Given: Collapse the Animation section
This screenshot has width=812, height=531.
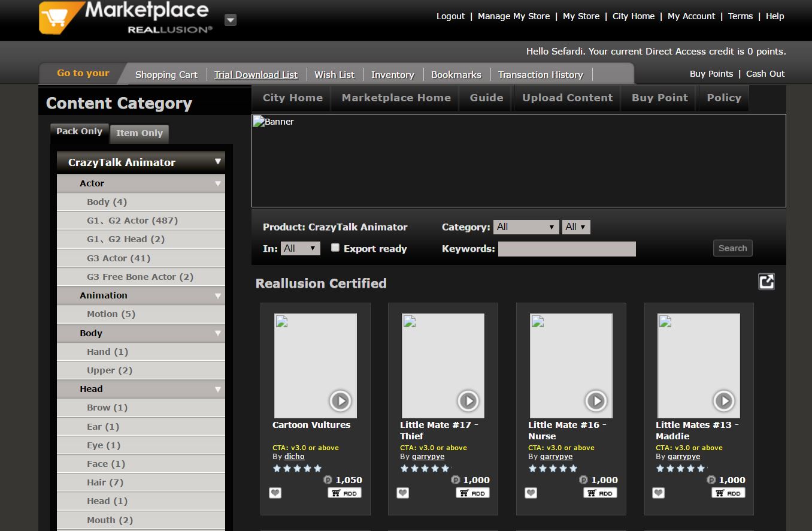Looking at the screenshot, I should pos(218,295).
